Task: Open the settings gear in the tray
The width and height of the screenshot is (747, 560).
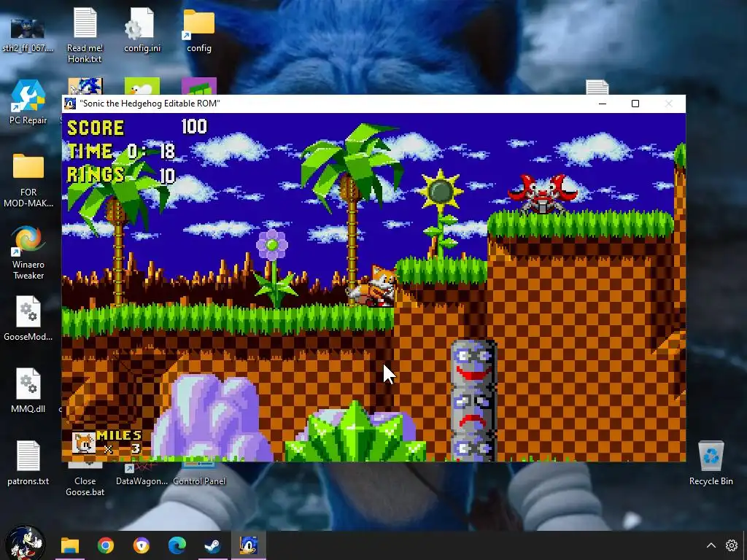Action: pyautogui.click(x=732, y=545)
